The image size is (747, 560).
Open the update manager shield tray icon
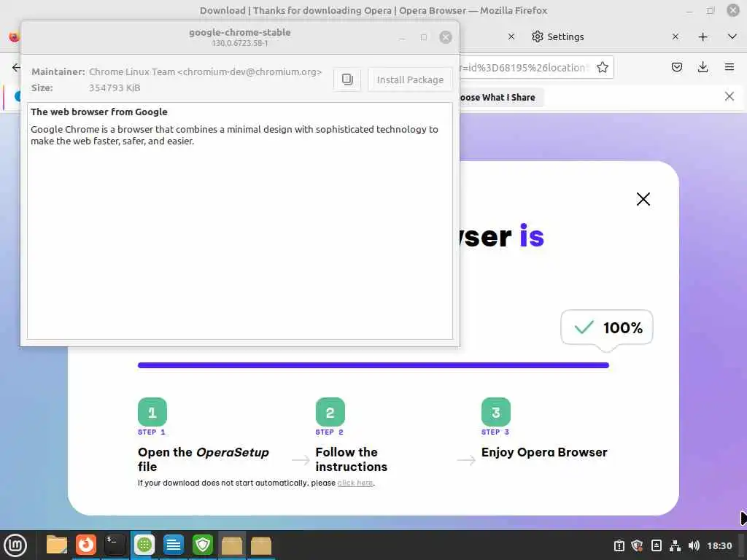(x=637, y=545)
